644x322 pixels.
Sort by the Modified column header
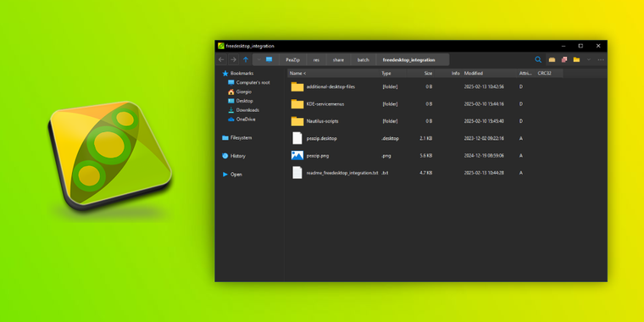pyautogui.click(x=490, y=73)
